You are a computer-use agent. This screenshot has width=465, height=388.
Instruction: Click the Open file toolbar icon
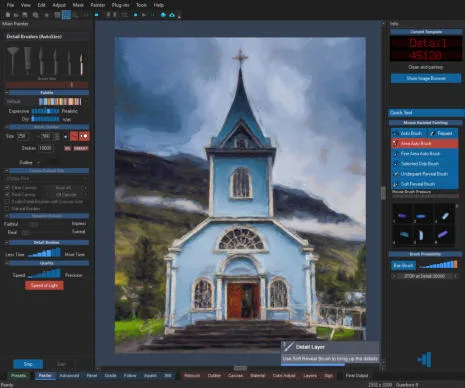16,15
